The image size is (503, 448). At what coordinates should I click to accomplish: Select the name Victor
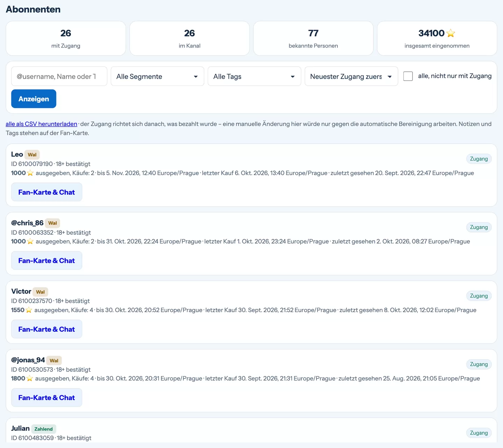pyautogui.click(x=21, y=291)
